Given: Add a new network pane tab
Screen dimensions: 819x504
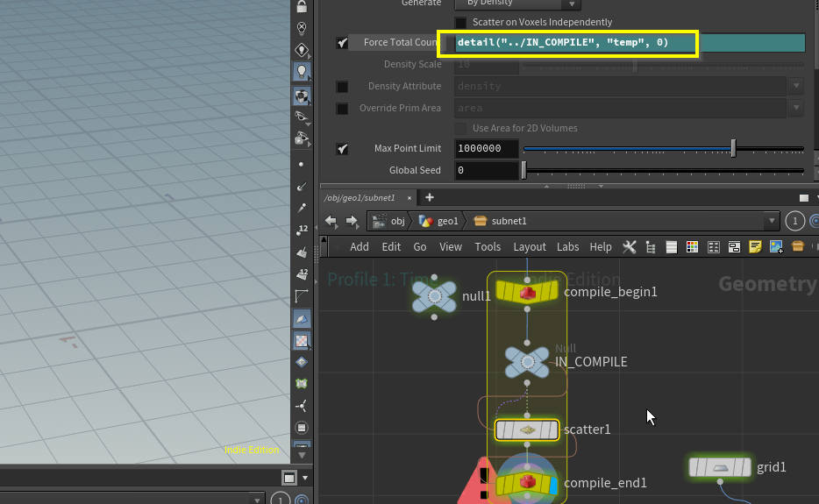Looking at the screenshot, I should click(430, 198).
